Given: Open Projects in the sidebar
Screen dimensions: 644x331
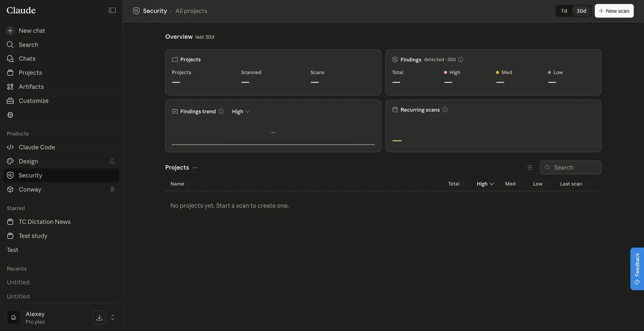Looking at the screenshot, I should coord(61,73).
